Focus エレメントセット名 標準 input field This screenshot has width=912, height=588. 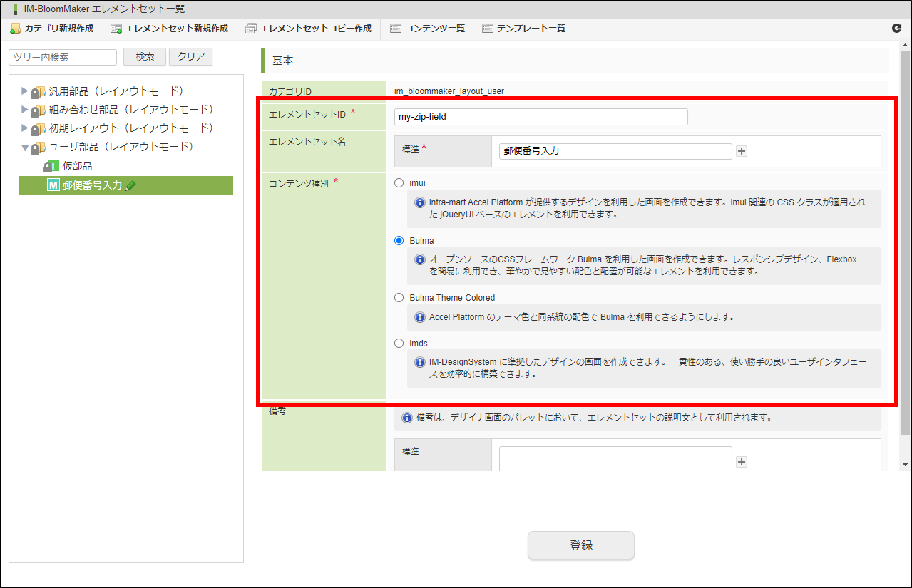click(x=615, y=151)
